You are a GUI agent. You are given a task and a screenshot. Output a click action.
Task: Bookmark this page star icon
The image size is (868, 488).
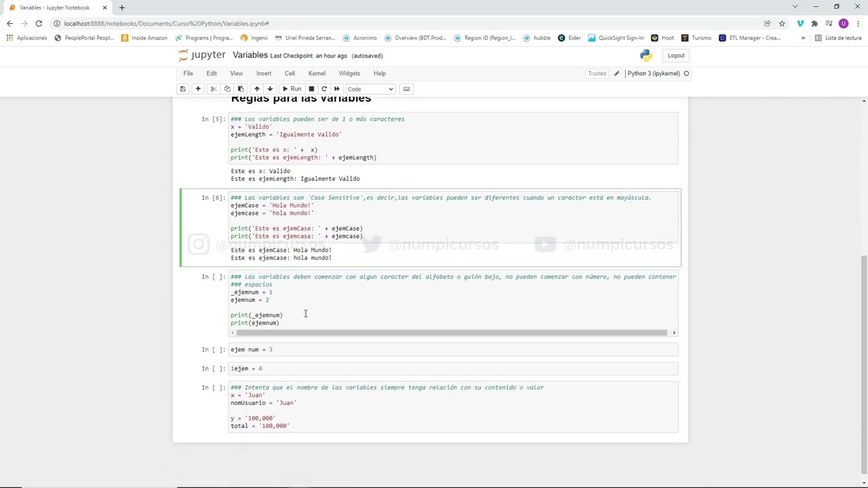coord(782,23)
